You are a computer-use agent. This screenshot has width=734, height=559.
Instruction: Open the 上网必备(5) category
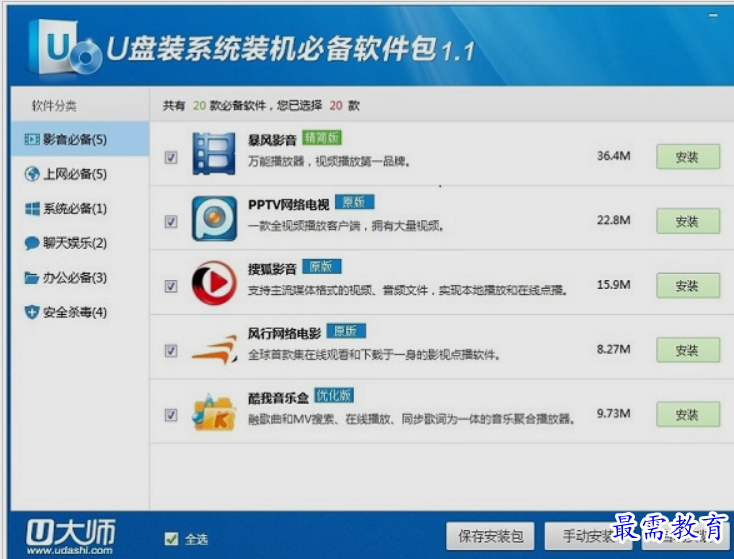pos(80,174)
